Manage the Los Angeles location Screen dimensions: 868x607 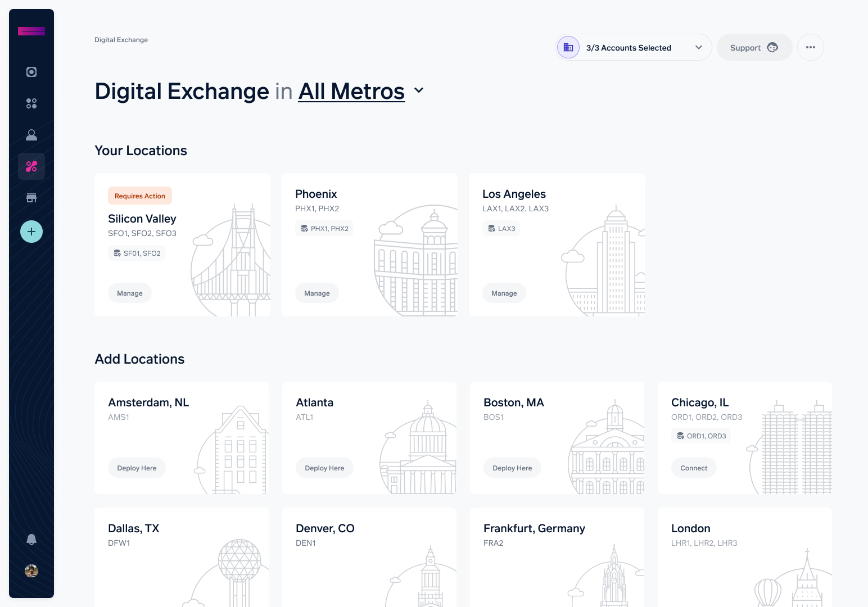[x=504, y=293]
